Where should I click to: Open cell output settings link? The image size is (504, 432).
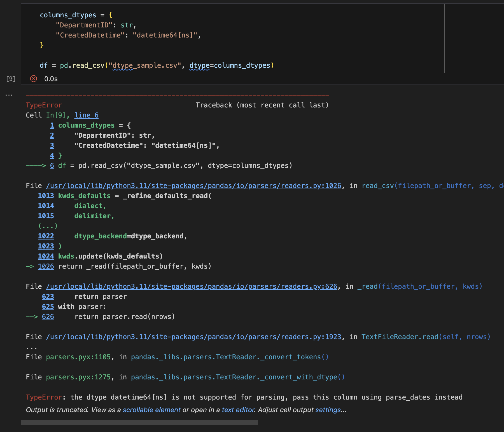[x=328, y=410]
